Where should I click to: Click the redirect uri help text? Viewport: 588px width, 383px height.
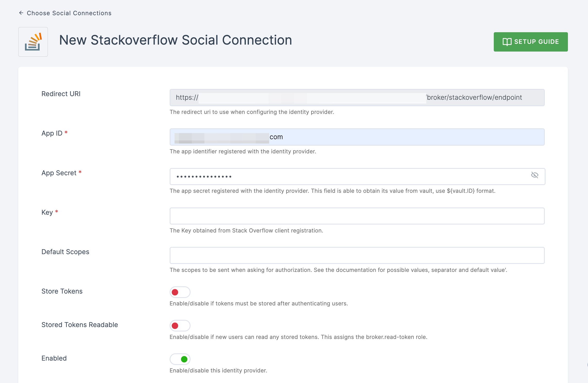252,112
